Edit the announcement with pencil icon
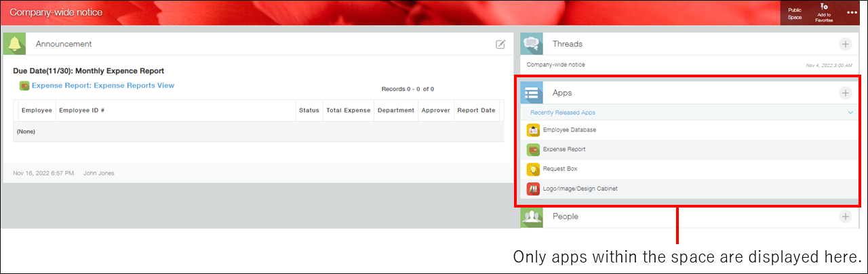This screenshot has height=274, width=868. tap(500, 44)
